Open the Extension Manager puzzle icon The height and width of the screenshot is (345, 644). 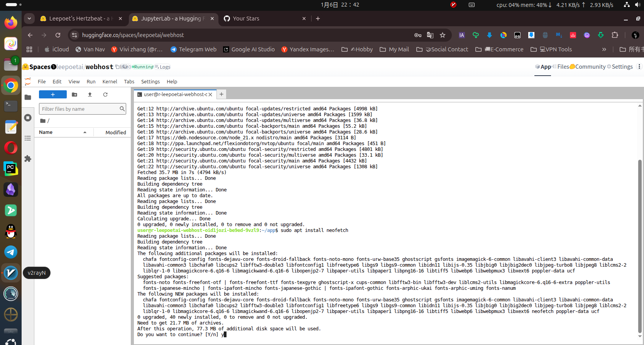point(28,159)
